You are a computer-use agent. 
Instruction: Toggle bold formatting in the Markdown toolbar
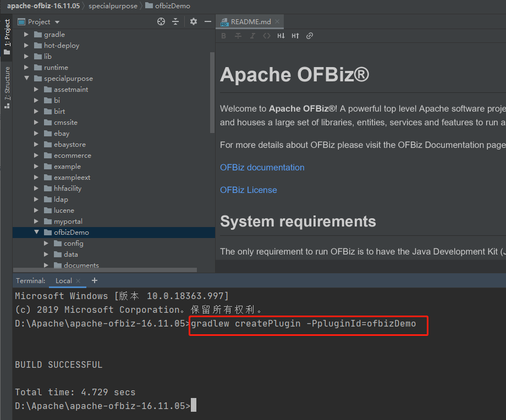[223, 36]
